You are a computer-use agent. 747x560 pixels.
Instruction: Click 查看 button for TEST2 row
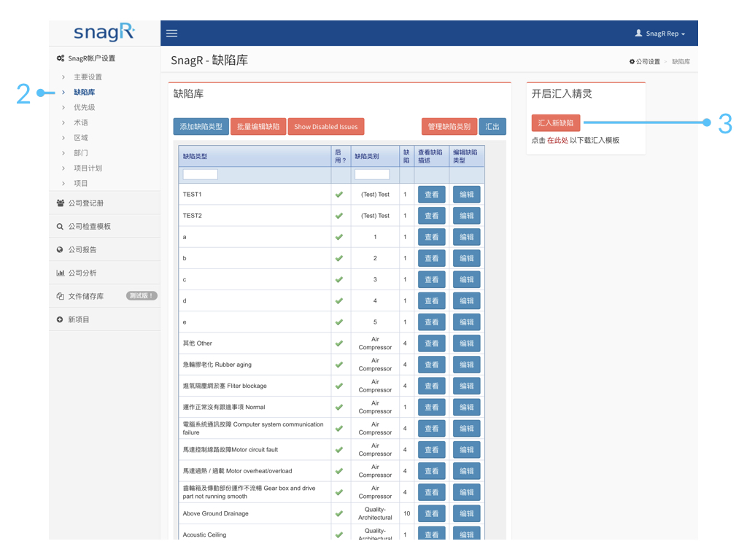(x=432, y=216)
